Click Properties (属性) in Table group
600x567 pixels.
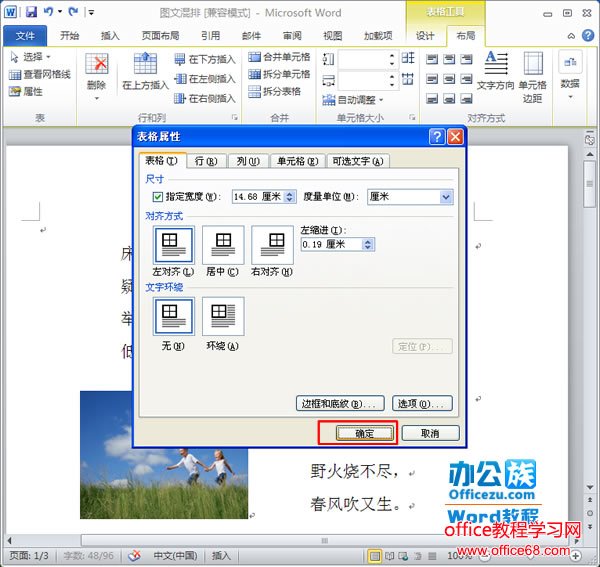click(26, 91)
